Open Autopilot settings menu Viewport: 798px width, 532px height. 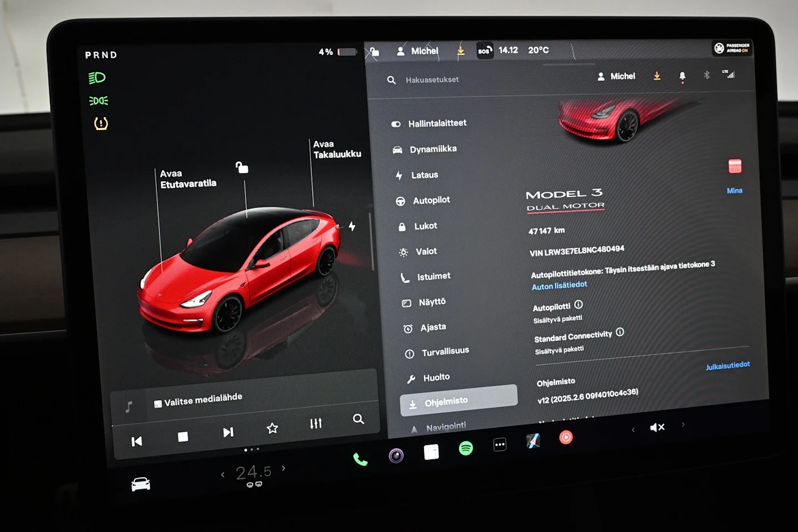click(x=422, y=201)
